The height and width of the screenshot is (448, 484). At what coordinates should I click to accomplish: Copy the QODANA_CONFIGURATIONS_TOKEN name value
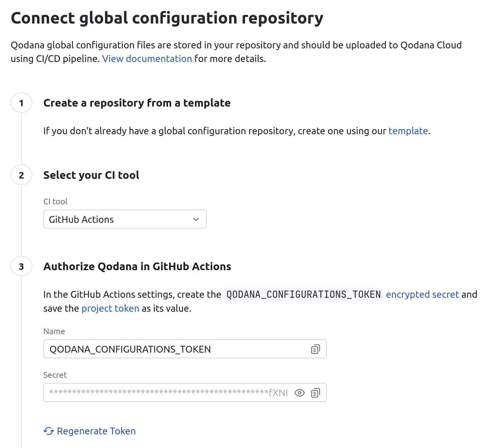(x=315, y=349)
